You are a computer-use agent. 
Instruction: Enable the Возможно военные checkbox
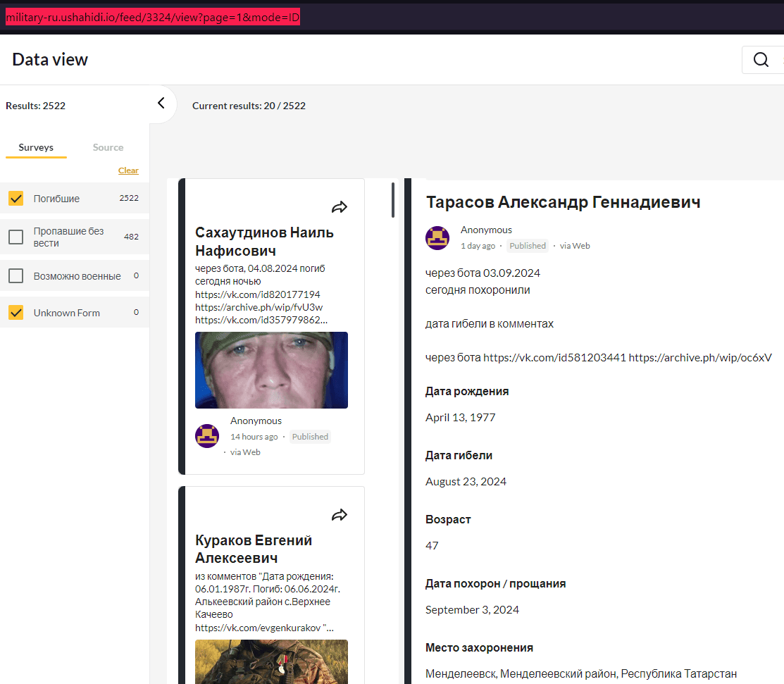pos(16,276)
